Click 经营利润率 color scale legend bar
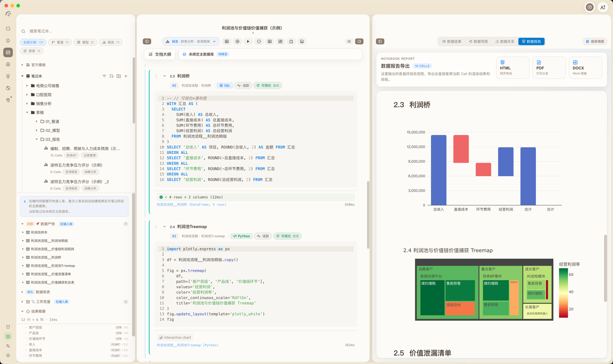The width and height of the screenshot is (613, 364). pos(563,293)
